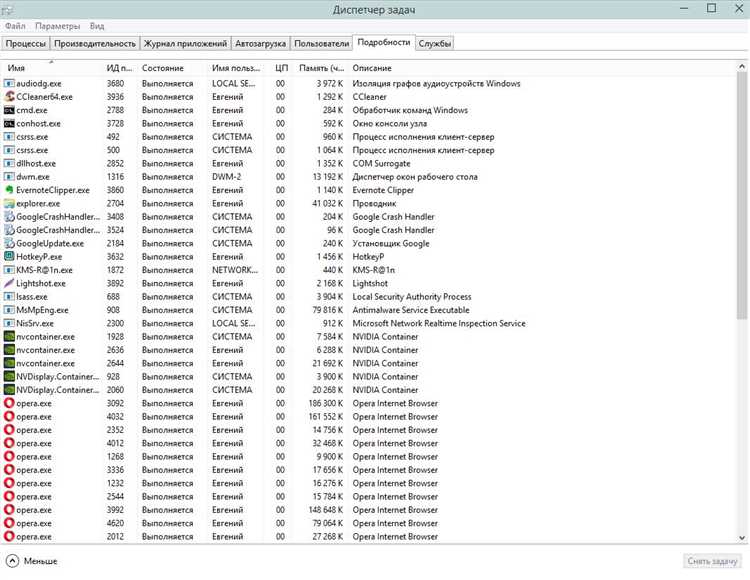Switch to the Производительность tab
This screenshot has height=580, width=750.
click(x=95, y=43)
